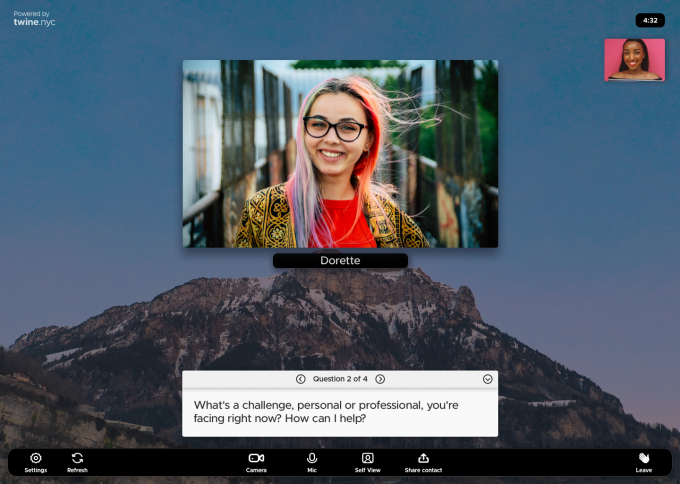Turn off the Camera
Image resolution: width=680 pixels, height=484 pixels.
pyautogui.click(x=256, y=458)
